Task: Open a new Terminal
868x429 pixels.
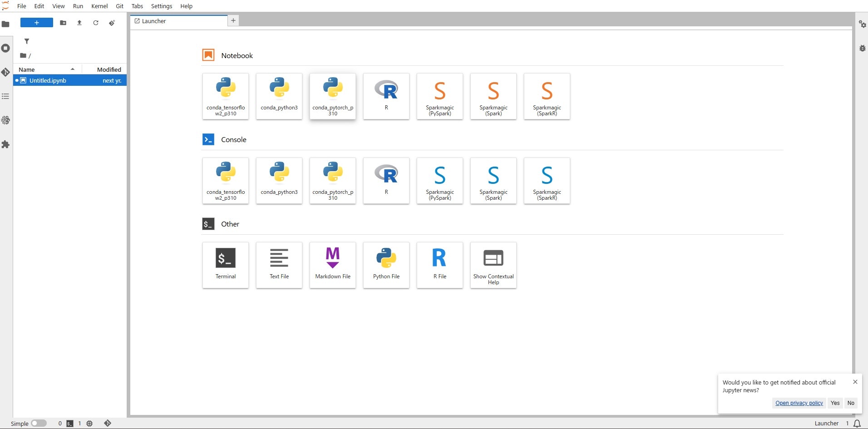Action: tap(226, 265)
